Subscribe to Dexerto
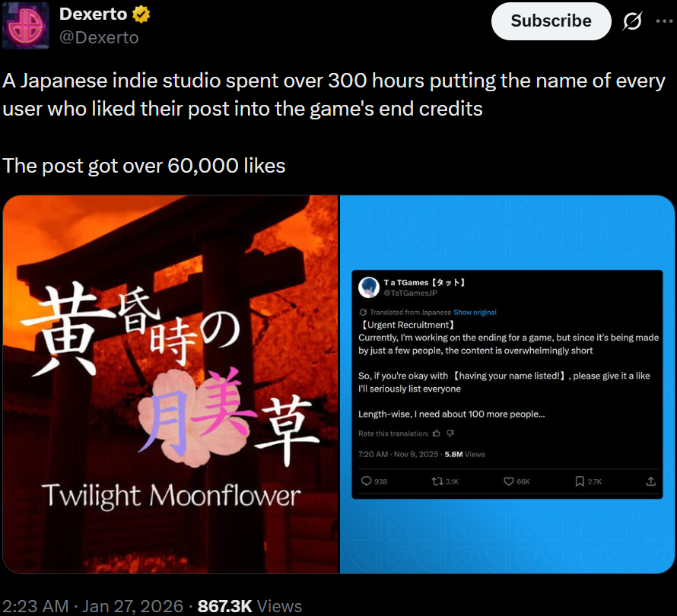Image resolution: width=677 pixels, height=616 pixels. [551, 21]
